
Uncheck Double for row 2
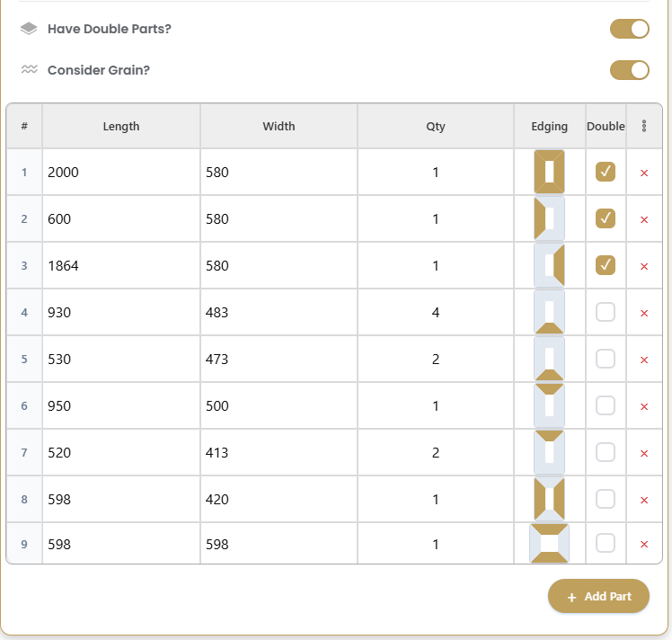click(606, 218)
